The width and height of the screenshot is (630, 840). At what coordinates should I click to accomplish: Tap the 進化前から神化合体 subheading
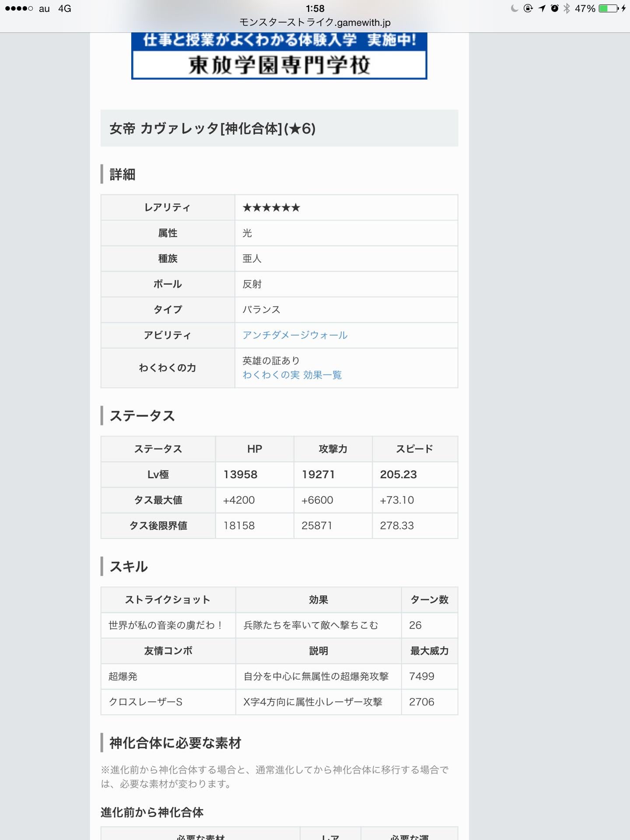click(152, 812)
